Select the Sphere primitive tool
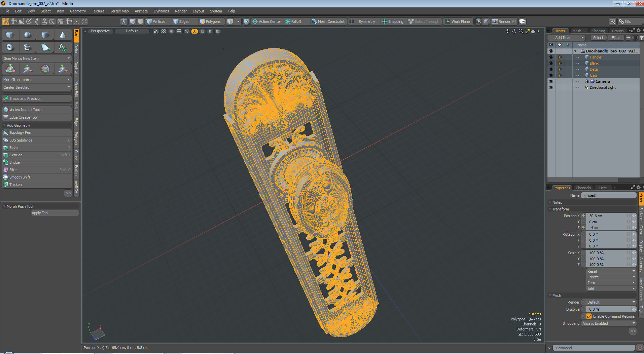The height and width of the screenshot is (354, 644). pyautogui.click(x=28, y=35)
